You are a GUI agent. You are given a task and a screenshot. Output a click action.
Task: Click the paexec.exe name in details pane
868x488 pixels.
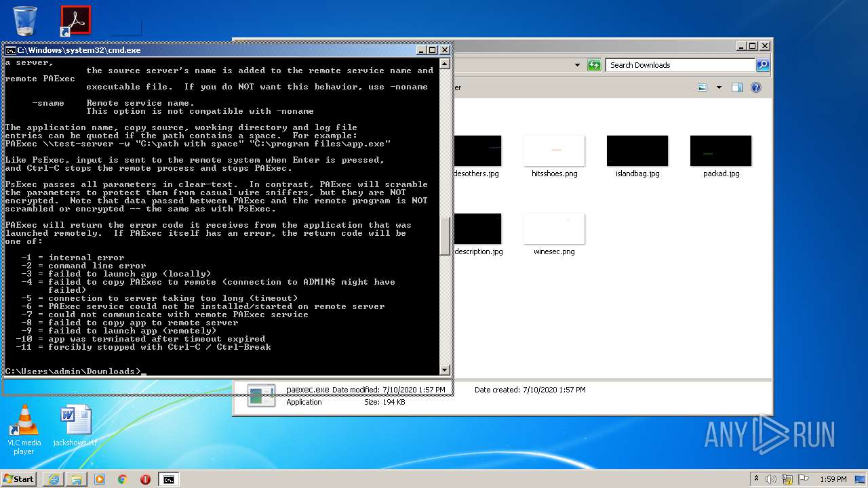(x=307, y=390)
